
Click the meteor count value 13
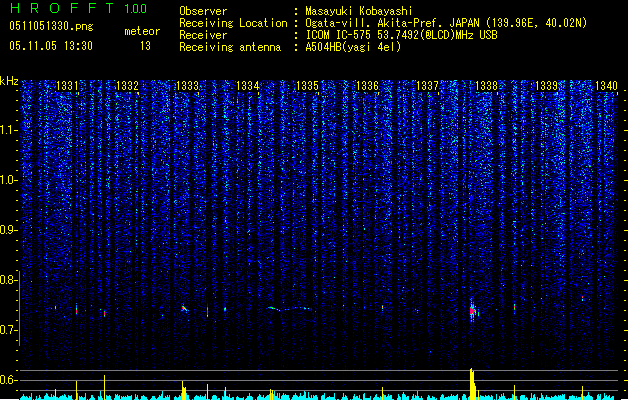145,46
